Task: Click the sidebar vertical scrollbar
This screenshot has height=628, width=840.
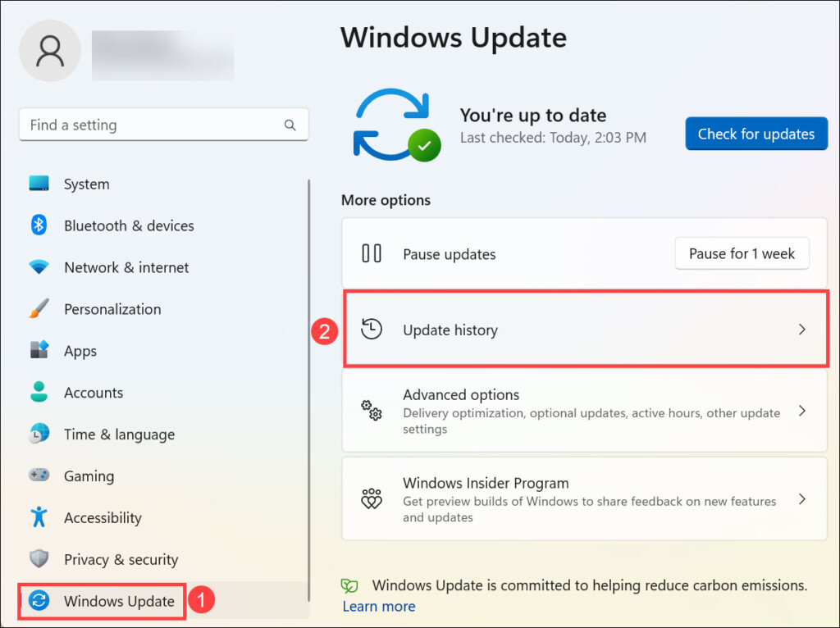Action: coord(309,391)
